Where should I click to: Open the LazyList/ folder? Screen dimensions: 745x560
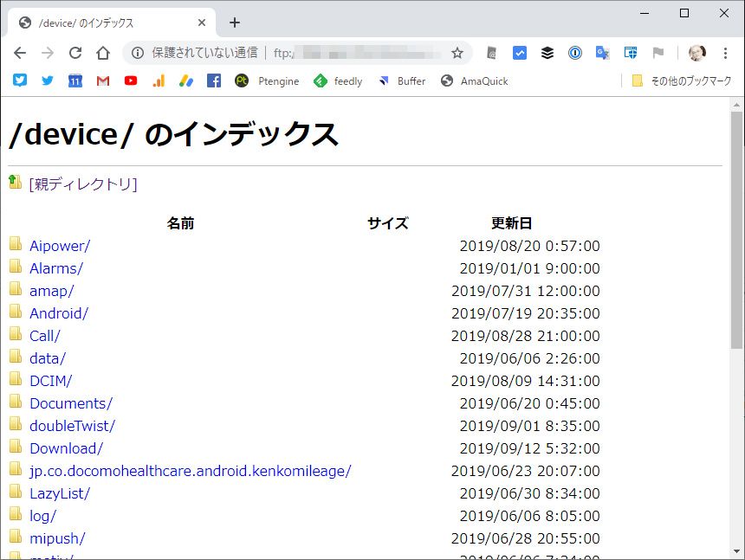60,493
